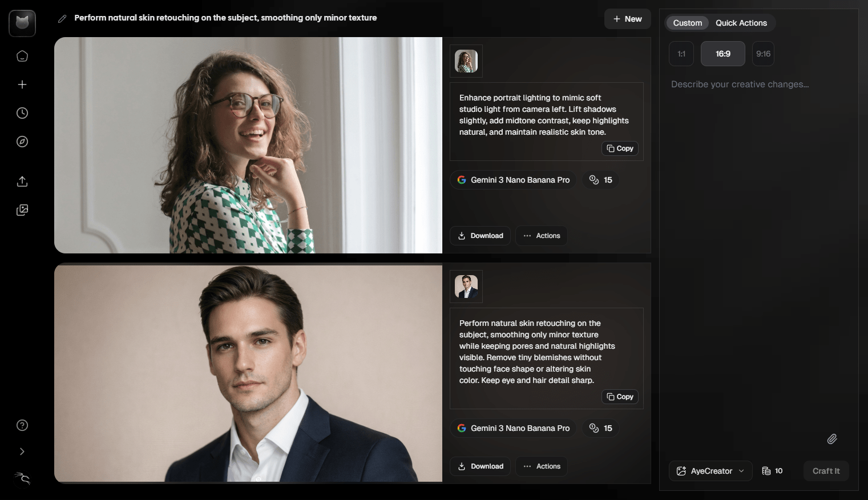Select the 1:1 aspect ratio option
This screenshot has width=868, height=500.
click(681, 54)
